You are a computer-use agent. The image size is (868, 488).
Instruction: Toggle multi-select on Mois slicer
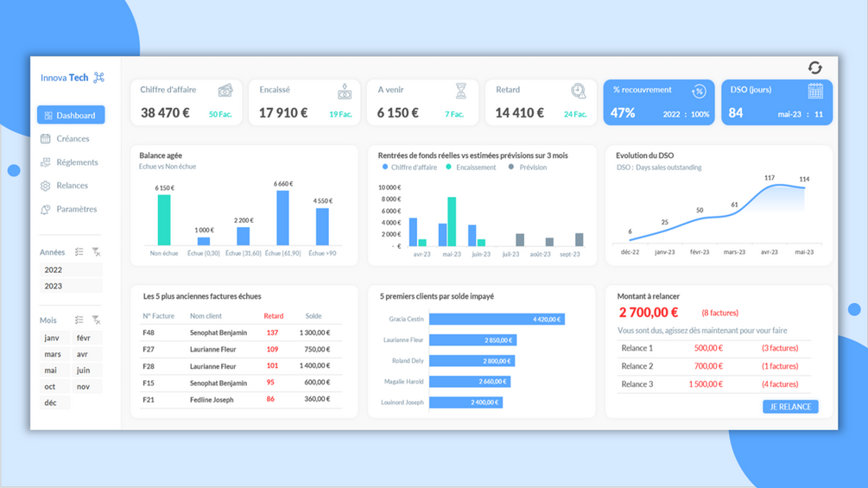[79, 320]
